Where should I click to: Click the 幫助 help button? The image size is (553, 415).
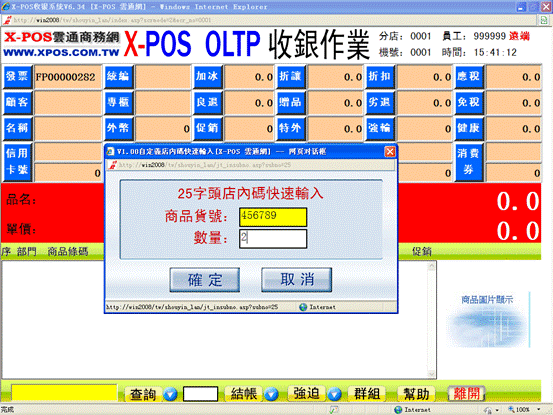point(416,393)
